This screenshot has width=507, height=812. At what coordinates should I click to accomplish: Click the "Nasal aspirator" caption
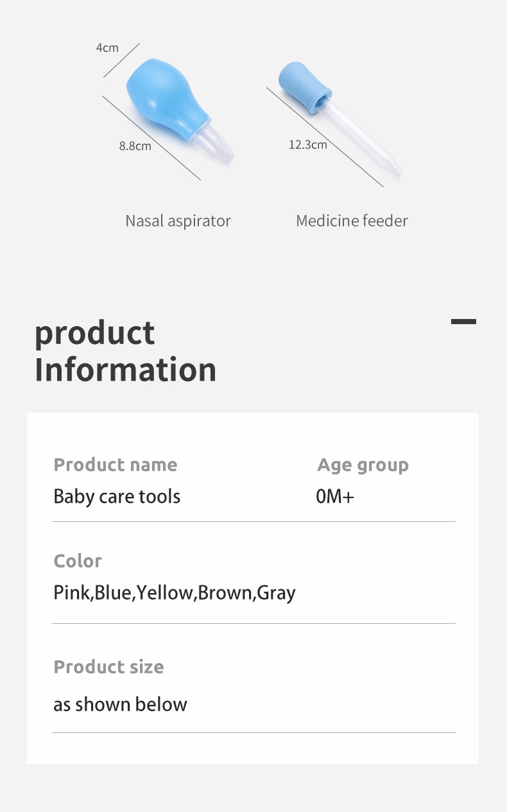(x=178, y=221)
